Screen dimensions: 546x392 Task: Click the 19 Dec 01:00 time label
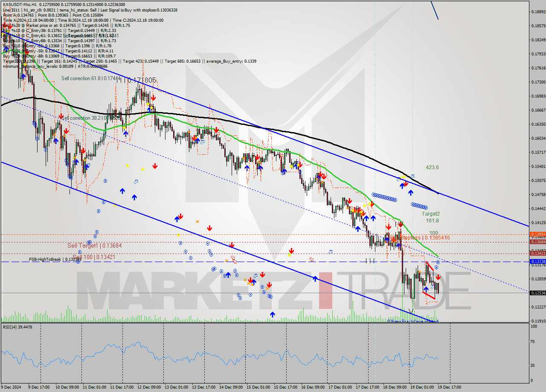pyautogui.click(x=421, y=387)
